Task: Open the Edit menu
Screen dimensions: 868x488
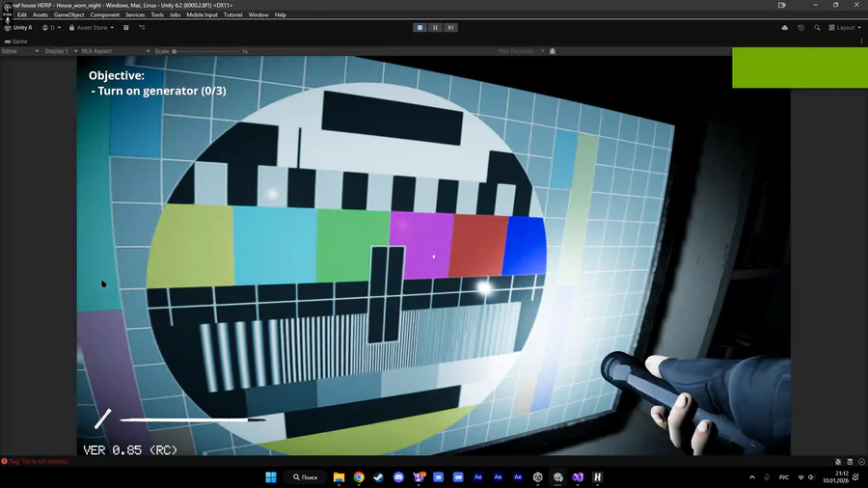Action: coord(22,14)
